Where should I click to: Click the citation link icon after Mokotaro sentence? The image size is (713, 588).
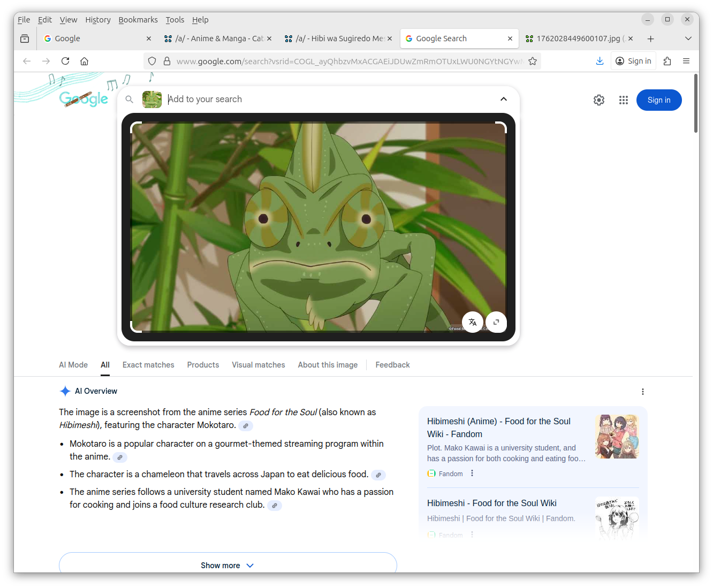[x=246, y=426]
